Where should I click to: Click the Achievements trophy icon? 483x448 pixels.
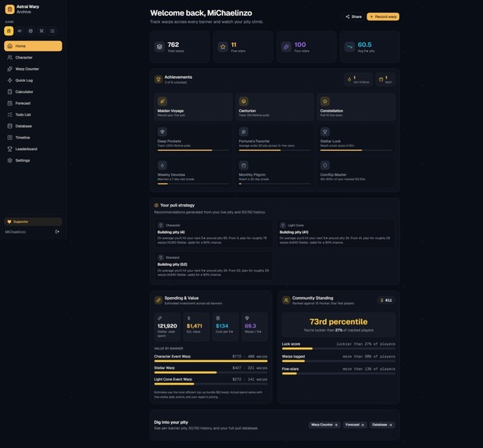tap(159, 80)
